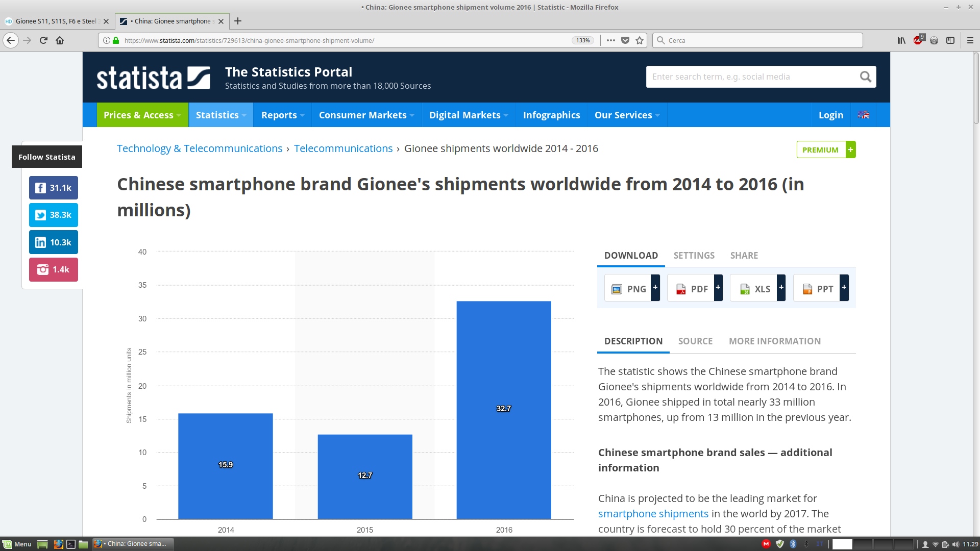Click the language flag icon

(864, 115)
